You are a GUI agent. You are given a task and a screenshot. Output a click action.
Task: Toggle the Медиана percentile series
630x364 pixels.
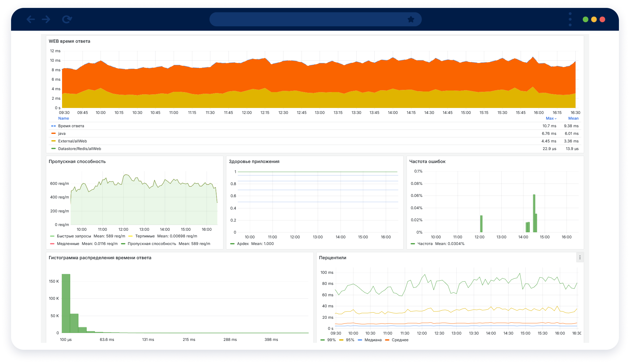click(x=373, y=340)
